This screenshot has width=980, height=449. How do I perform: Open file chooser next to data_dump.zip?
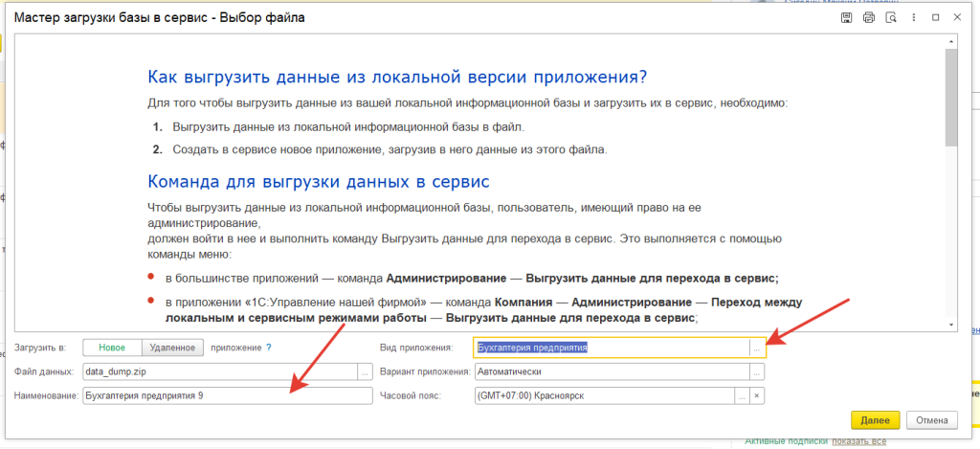point(365,371)
